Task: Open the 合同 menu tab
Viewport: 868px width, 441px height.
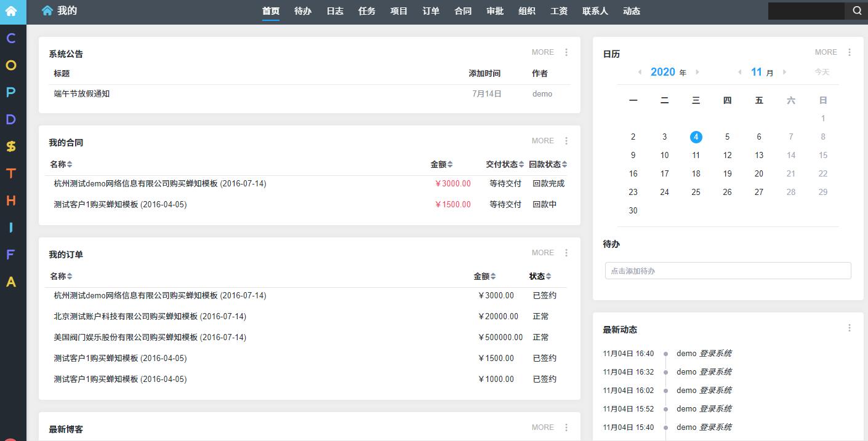Action: coord(463,11)
